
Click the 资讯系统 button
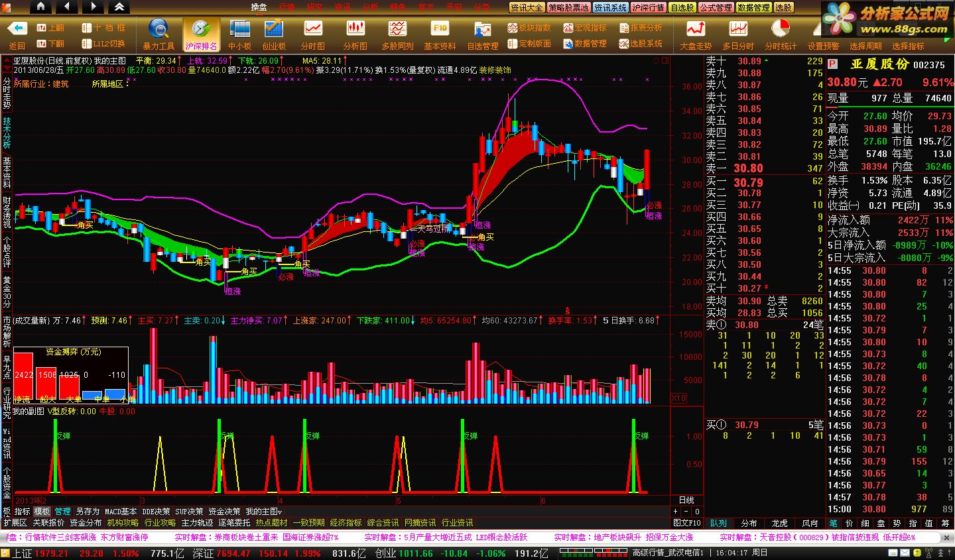tap(610, 7)
